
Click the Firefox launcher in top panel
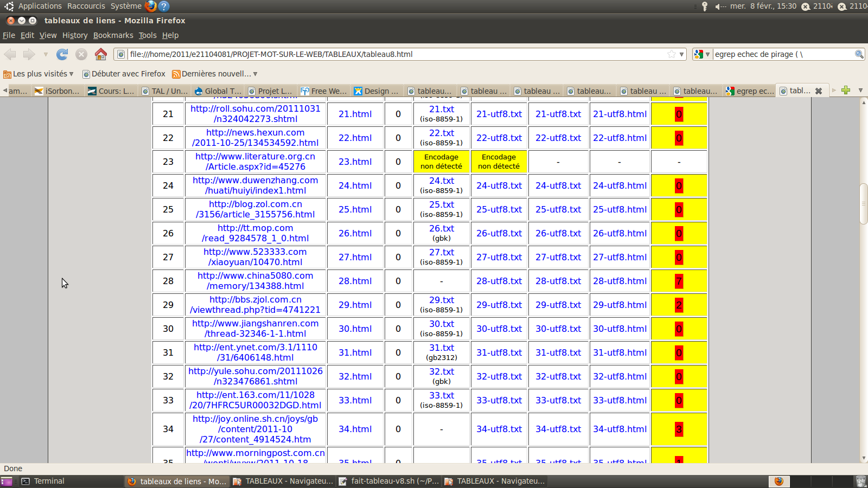tap(151, 6)
